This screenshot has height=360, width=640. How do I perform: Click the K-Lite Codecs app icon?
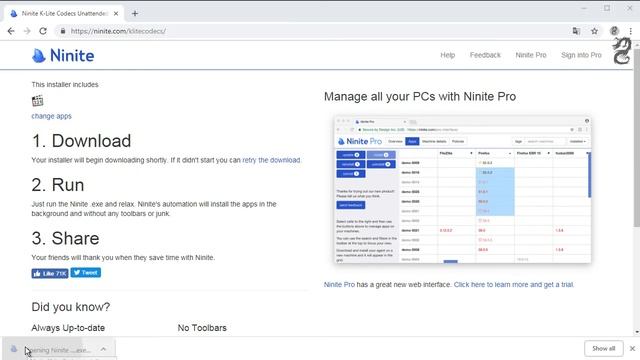click(38, 100)
